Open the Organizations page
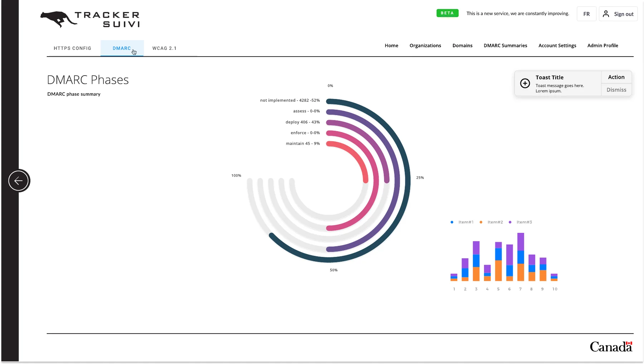644x364 pixels. [425, 45]
